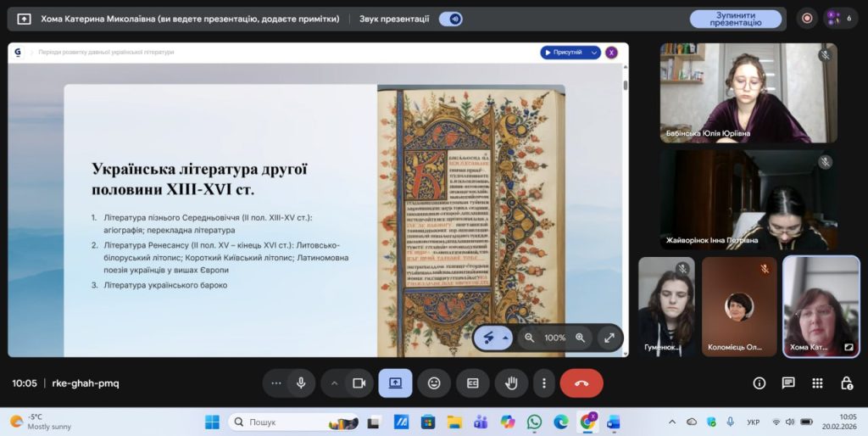Expand the slide to fullscreen
Viewport: 868px width, 436px height.
[x=609, y=338]
